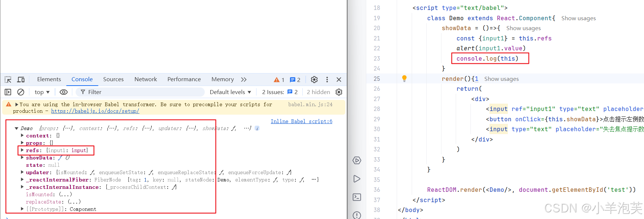The height and width of the screenshot is (219, 644).
Task: Toggle the device toolbar icon
Action: [21, 79]
